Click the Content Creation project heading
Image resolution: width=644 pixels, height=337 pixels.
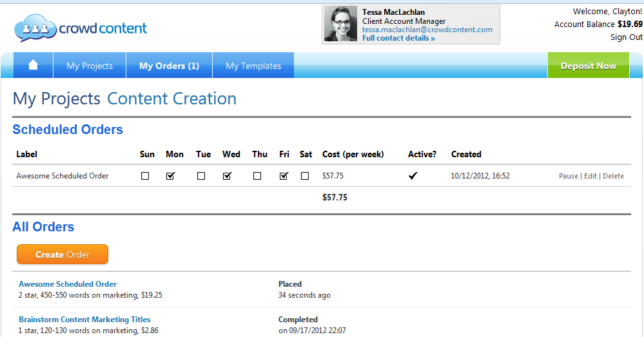171,99
